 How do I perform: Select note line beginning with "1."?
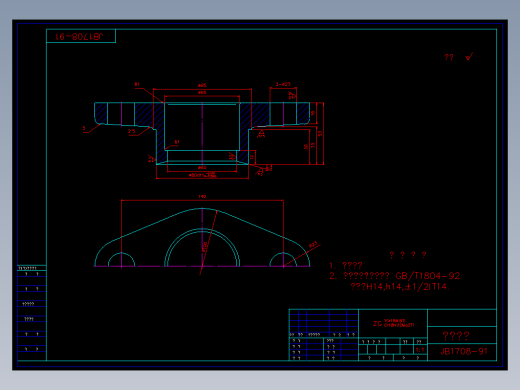pyautogui.click(x=346, y=265)
